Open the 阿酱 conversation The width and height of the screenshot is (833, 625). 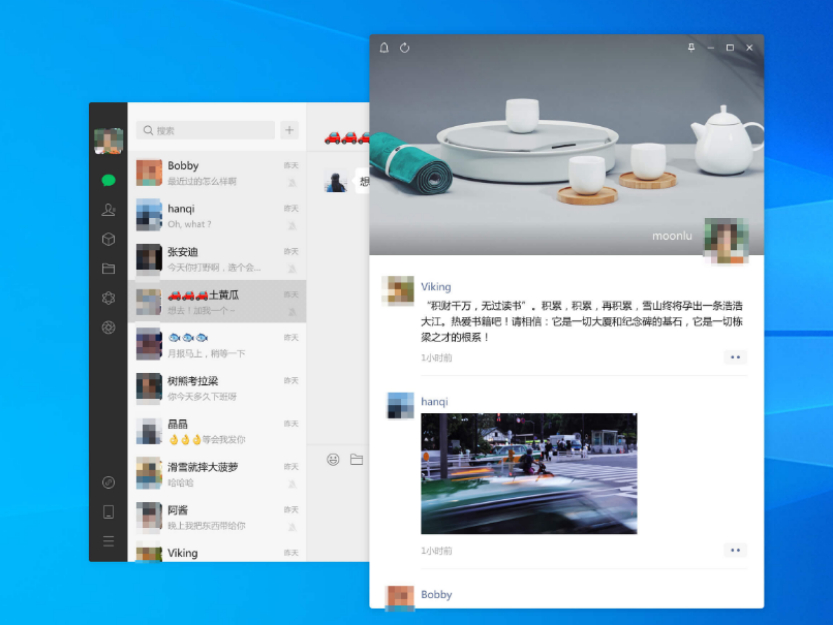pyautogui.click(x=217, y=517)
